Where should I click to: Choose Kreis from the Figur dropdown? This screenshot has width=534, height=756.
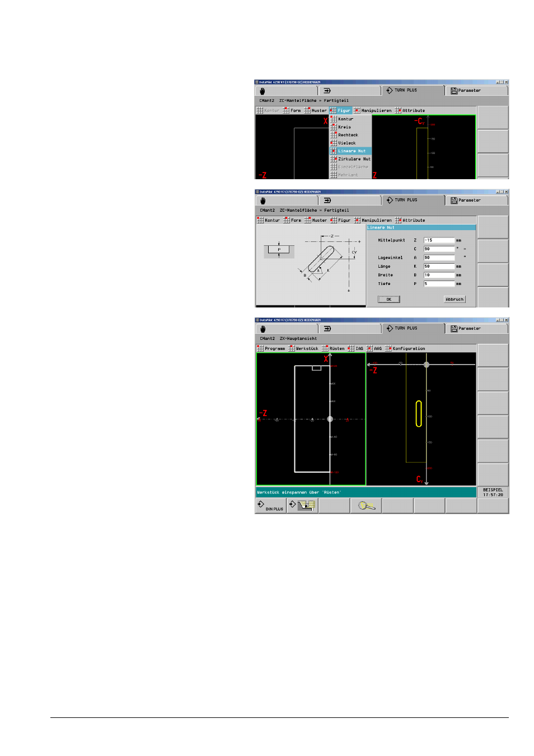coord(350,127)
